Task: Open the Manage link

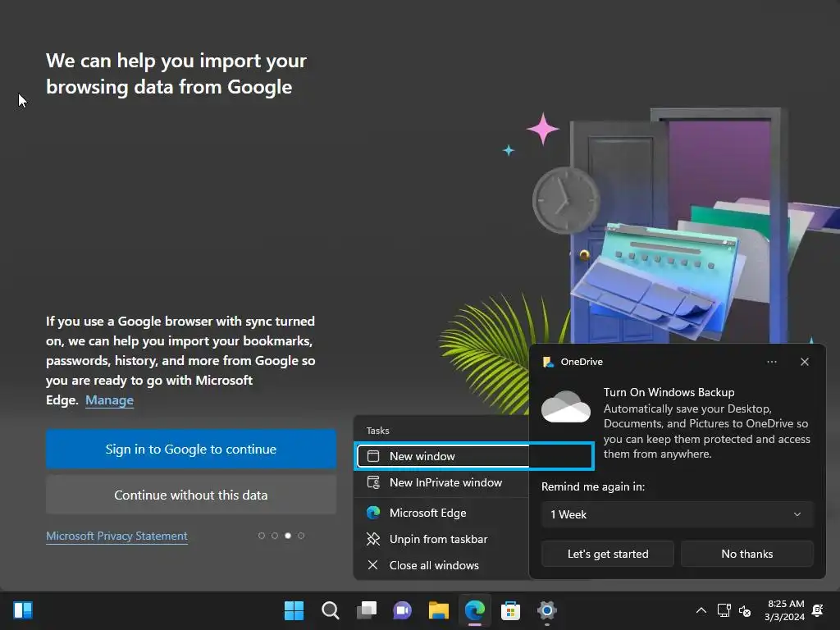Action: click(x=109, y=400)
